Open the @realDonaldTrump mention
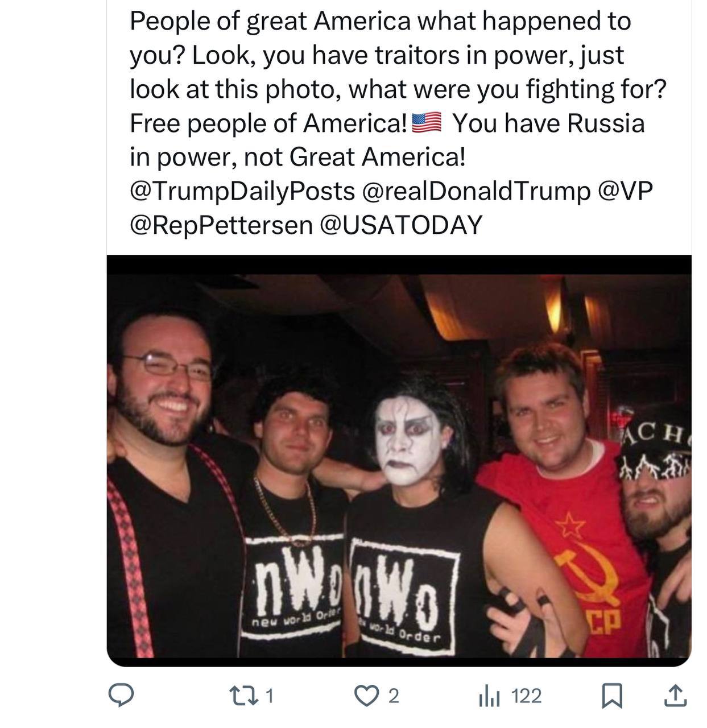Screen dimensions: 707x728 click(476, 191)
